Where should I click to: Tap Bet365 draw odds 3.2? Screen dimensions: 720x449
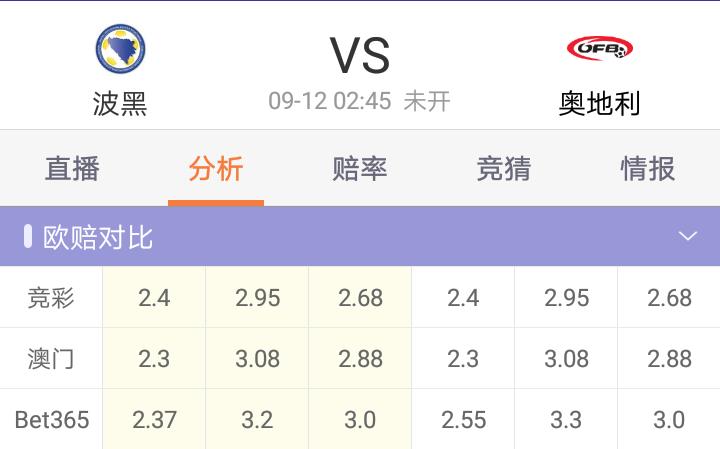click(x=257, y=420)
